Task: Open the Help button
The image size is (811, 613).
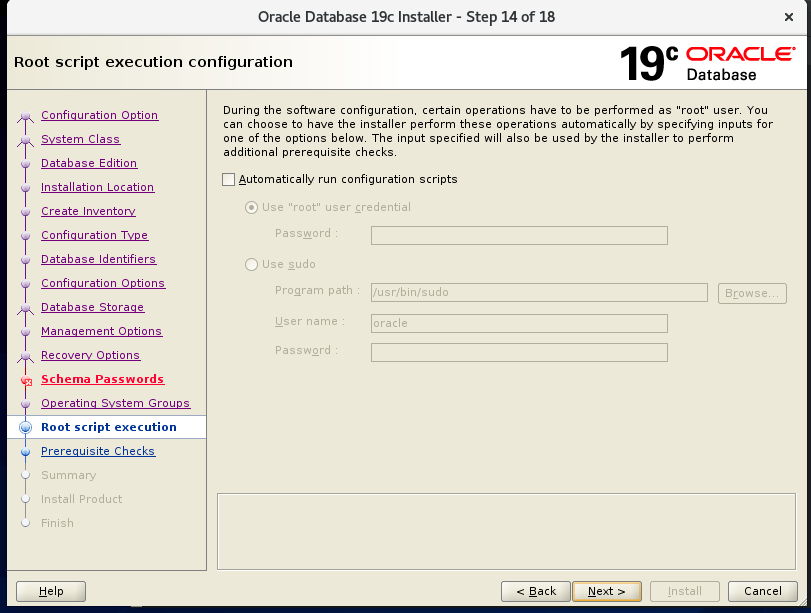Action: 51,591
